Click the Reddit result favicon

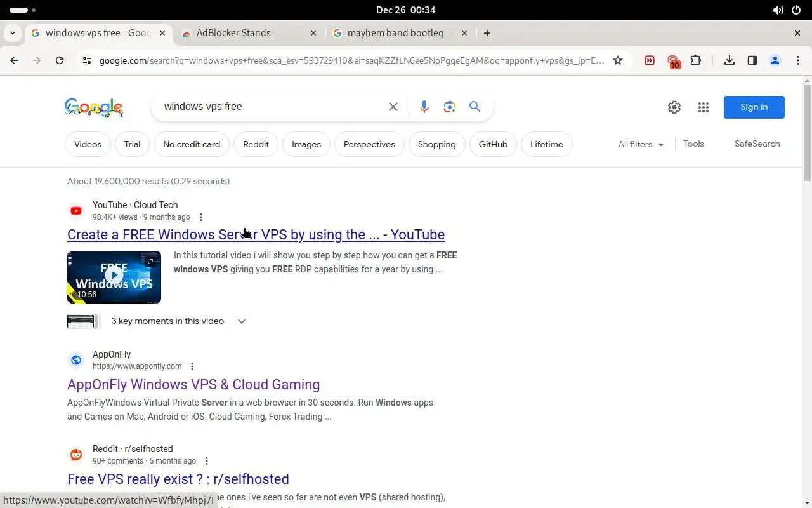tap(76, 455)
